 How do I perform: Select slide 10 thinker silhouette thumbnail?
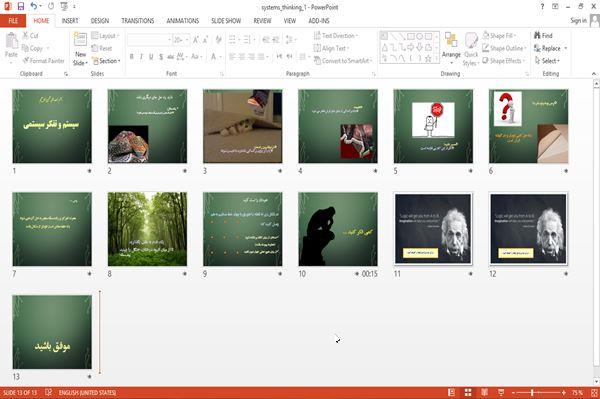click(338, 229)
